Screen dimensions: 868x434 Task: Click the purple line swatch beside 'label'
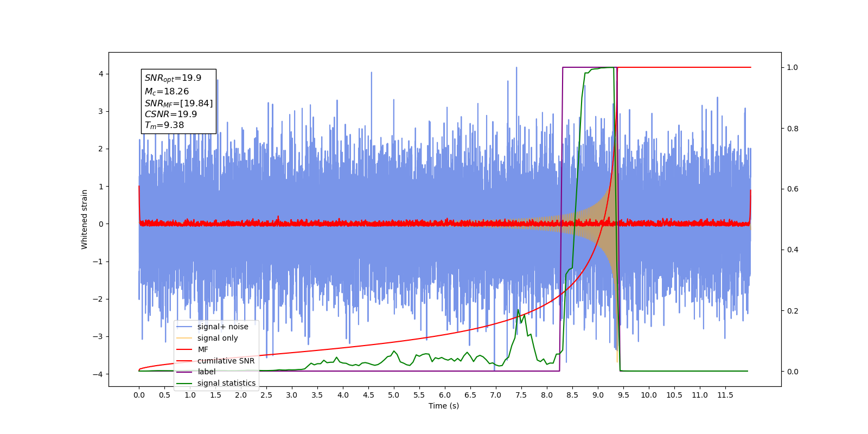(x=184, y=372)
